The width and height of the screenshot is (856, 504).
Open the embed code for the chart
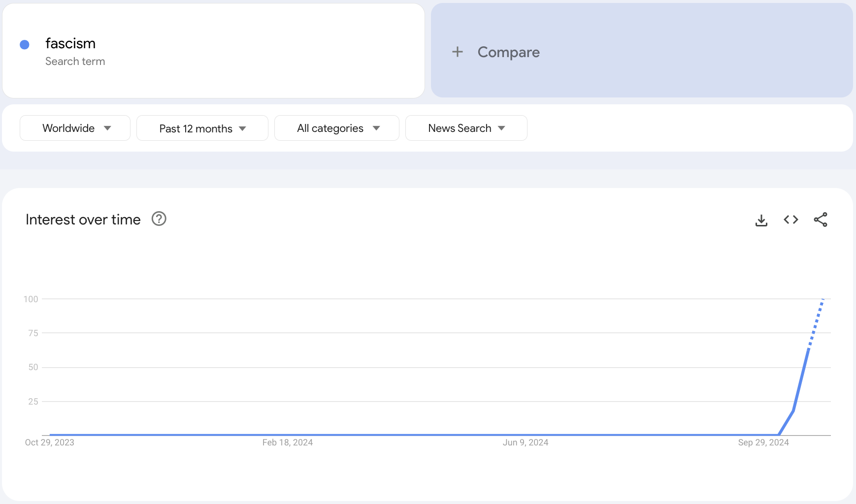791,220
